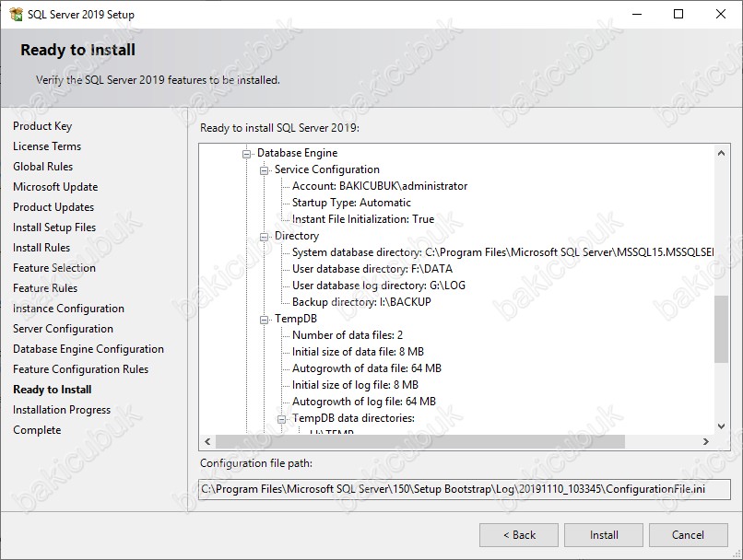743x560 pixels.
Task: Select Number of data files: 2
Action: 348,335
